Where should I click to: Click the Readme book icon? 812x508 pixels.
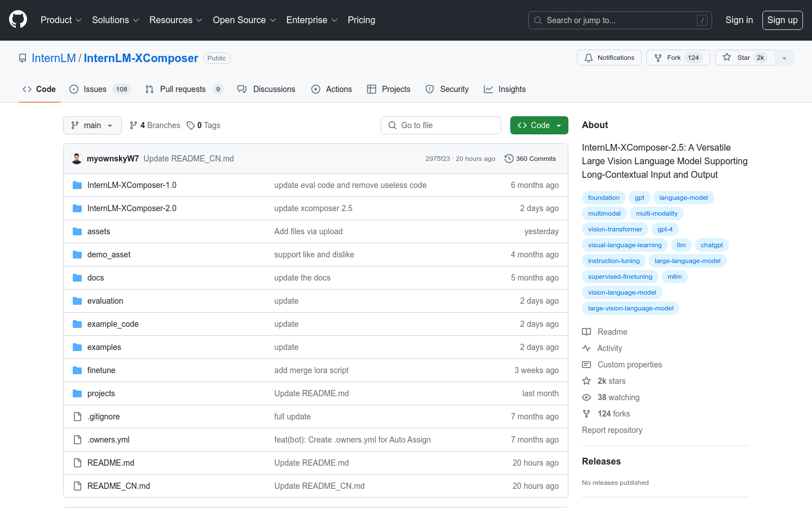pos(586,331)
